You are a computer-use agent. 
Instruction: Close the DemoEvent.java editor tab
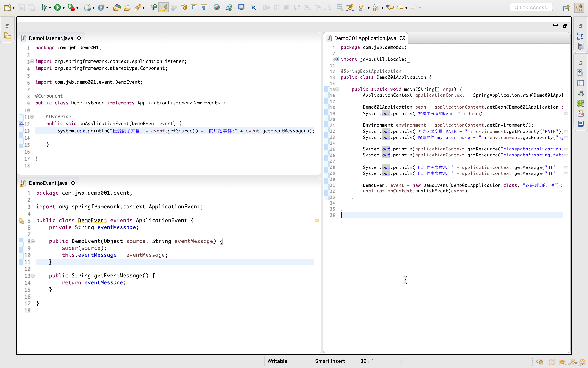(x=73, y=183)
